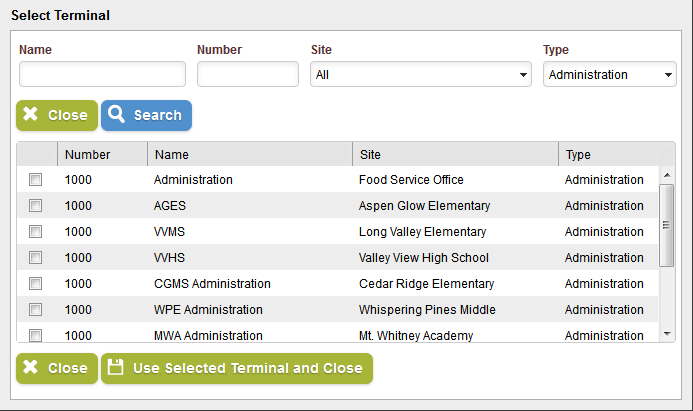The height and width of the screenshot is (411, 693).
Task: Click into the Number filter text box
Action: click(x=248, y=74)
